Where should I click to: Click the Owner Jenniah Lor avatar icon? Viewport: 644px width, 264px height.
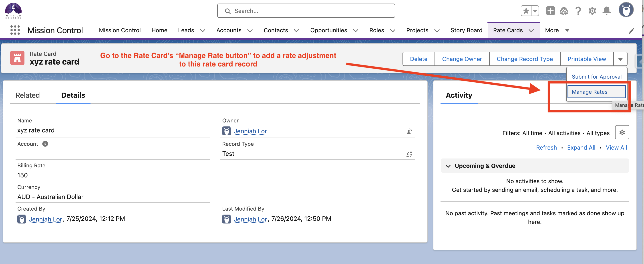coord(227,131)
